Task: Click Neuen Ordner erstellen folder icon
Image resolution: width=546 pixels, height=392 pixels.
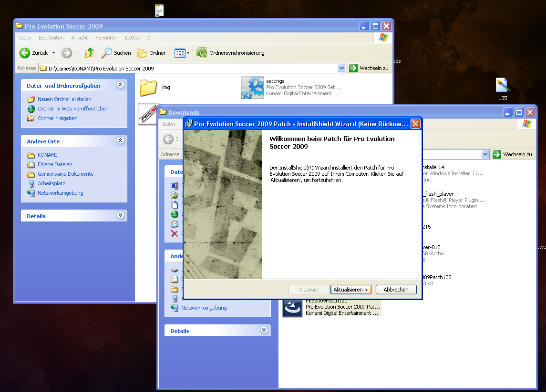Action: 31,99
